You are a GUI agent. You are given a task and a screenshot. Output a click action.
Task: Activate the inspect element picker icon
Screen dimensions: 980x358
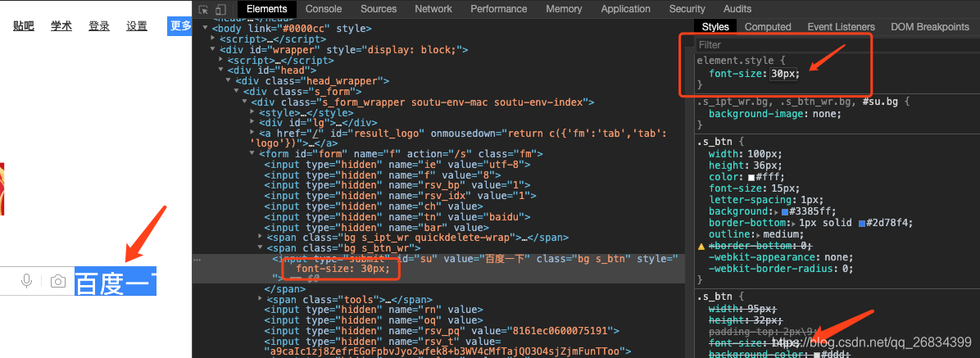(x=203, y=9)
